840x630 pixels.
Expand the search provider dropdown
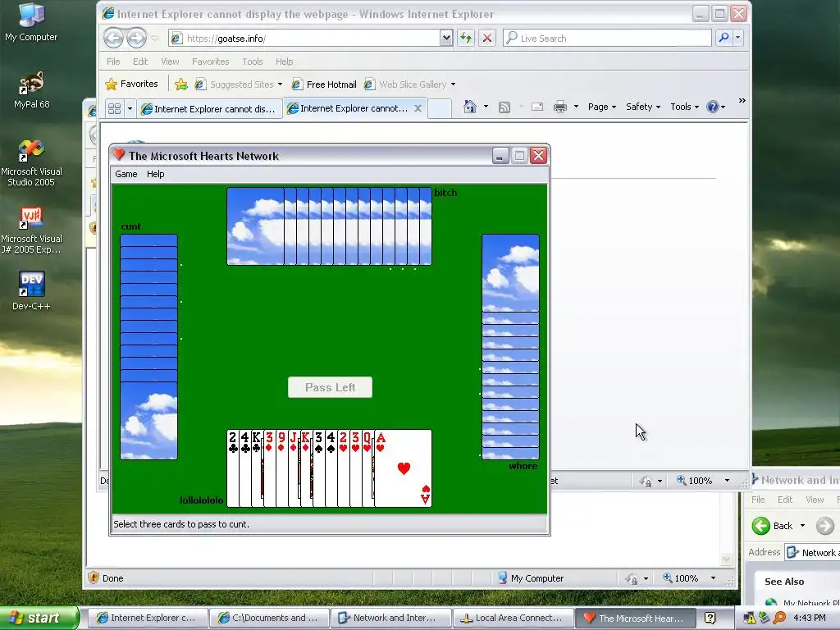click(737, 38)
